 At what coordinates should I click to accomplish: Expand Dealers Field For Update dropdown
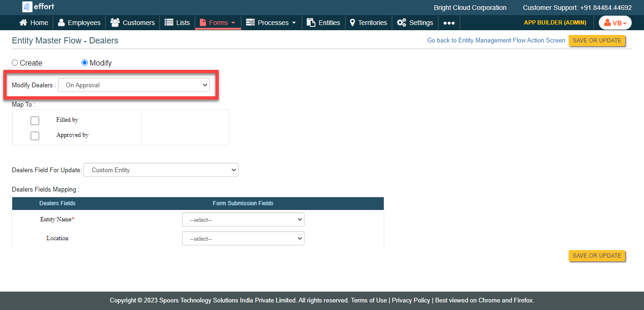click(x=161, y=170)
